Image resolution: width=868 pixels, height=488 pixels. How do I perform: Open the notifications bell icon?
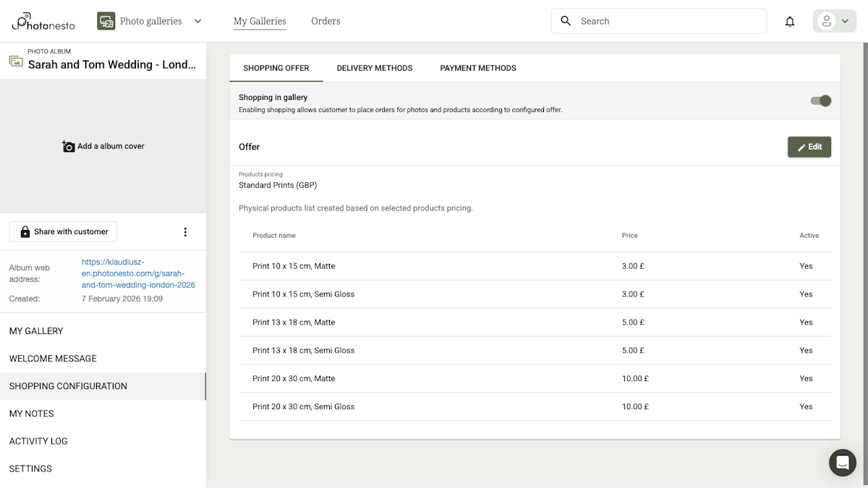pos(790,21)
